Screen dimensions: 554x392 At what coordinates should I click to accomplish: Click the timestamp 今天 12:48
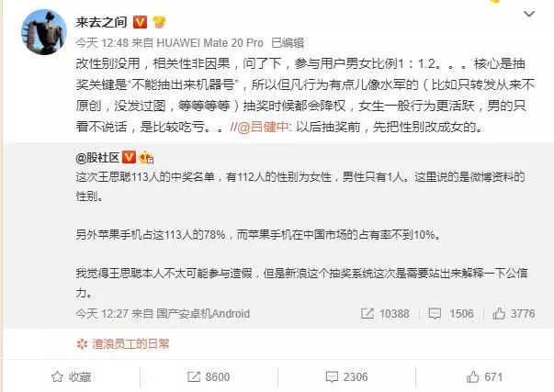pyautogui.click(x=102, y=43)
